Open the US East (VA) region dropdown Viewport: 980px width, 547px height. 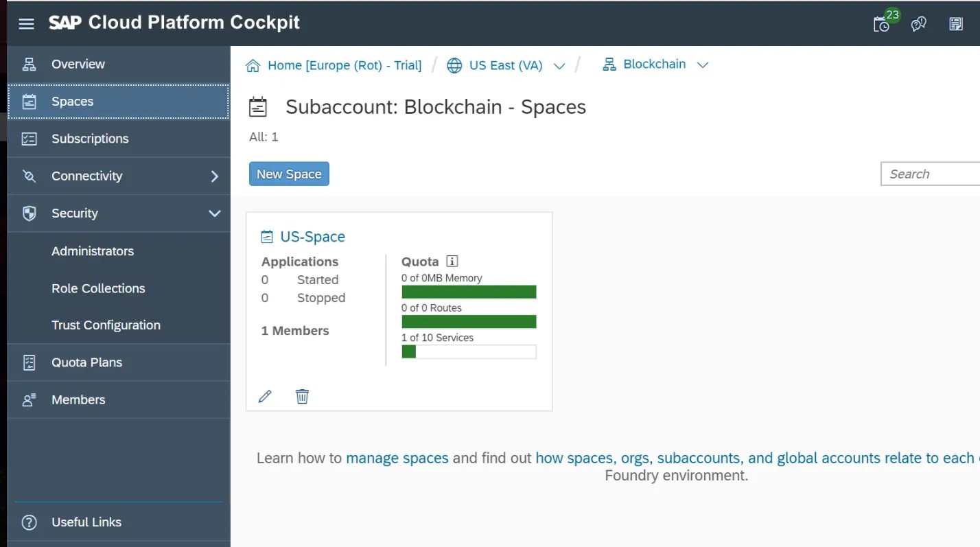pos(559,65)
